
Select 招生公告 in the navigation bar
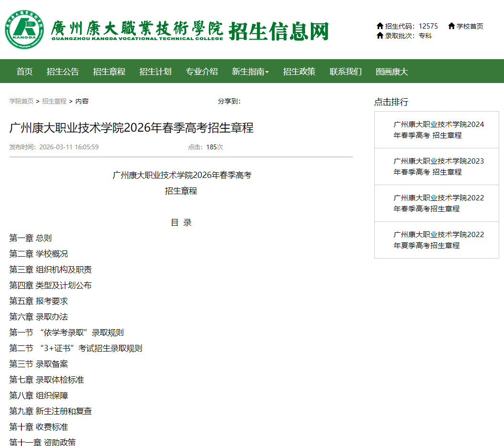point(62,71)
